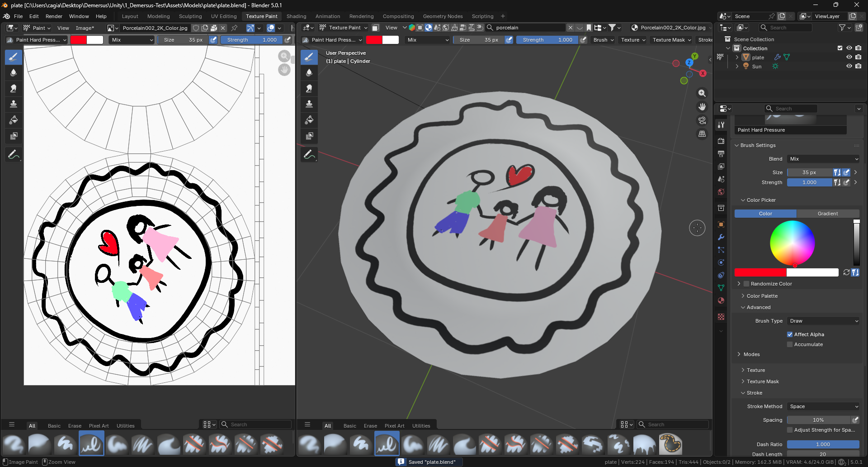
Task: Hide the Sun object in the viewport
Action: tap(849, 66)
